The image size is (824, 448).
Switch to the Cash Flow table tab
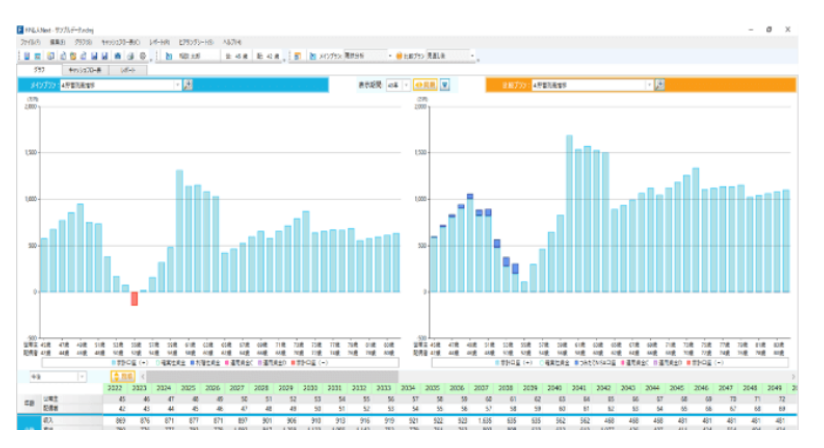point(83,70)
